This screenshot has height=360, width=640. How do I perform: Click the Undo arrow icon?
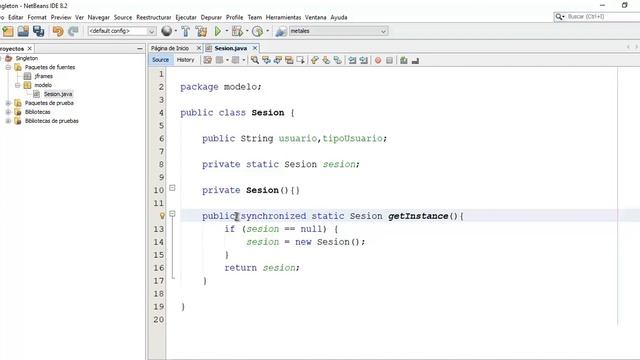(x=58, y=31)
